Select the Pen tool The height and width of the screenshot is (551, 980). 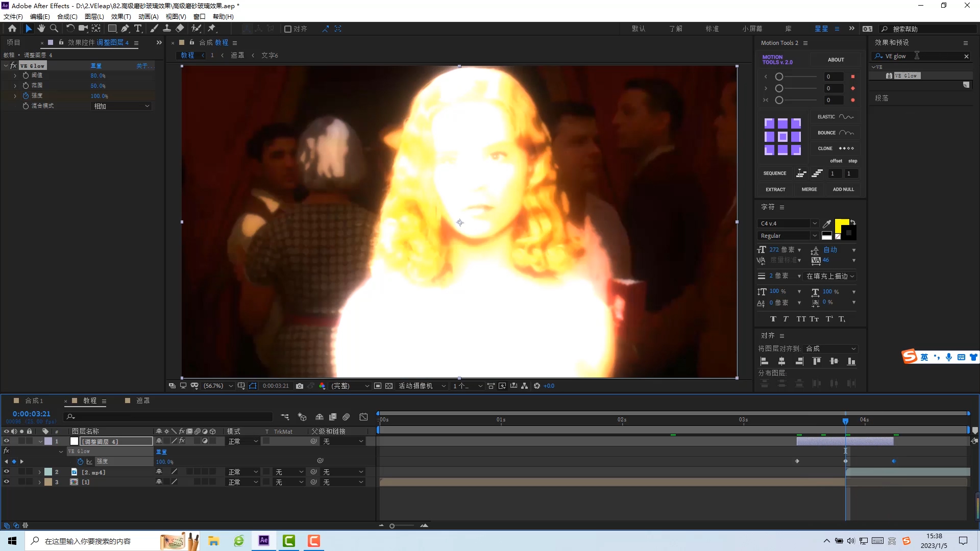click(x=125, y=29)
